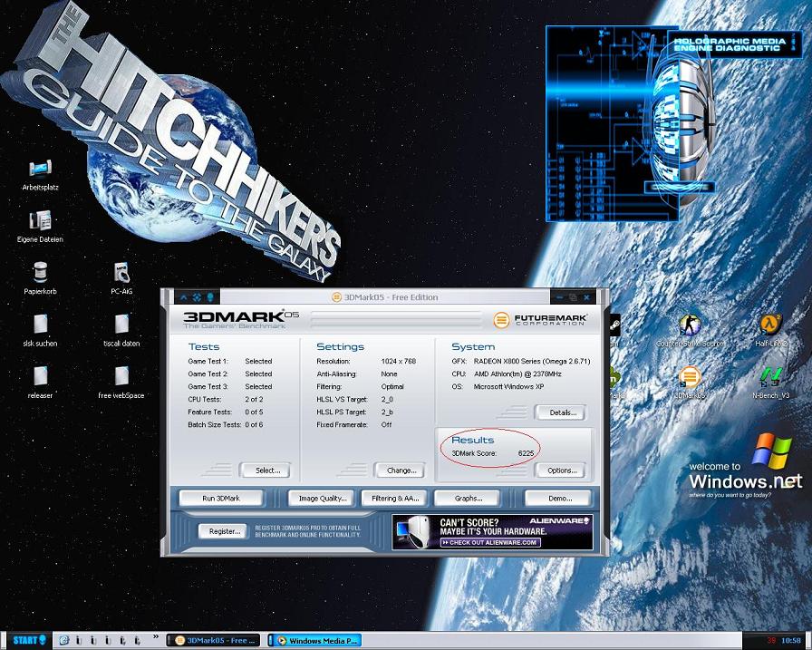Select the N-Bench_V3 desktop shortcut
This screenshot has width=812, height=650.
click(x=770, y=383)
